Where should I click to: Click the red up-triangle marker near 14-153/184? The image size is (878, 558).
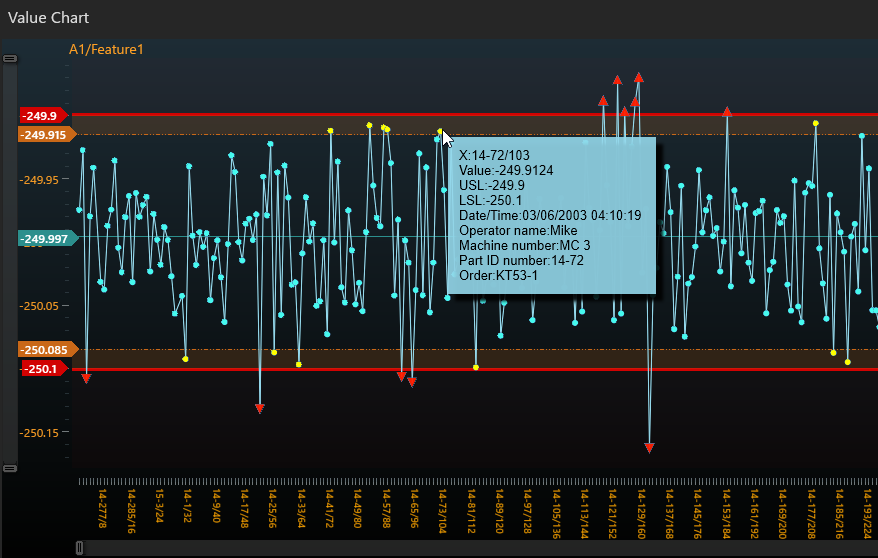[727, 111]
